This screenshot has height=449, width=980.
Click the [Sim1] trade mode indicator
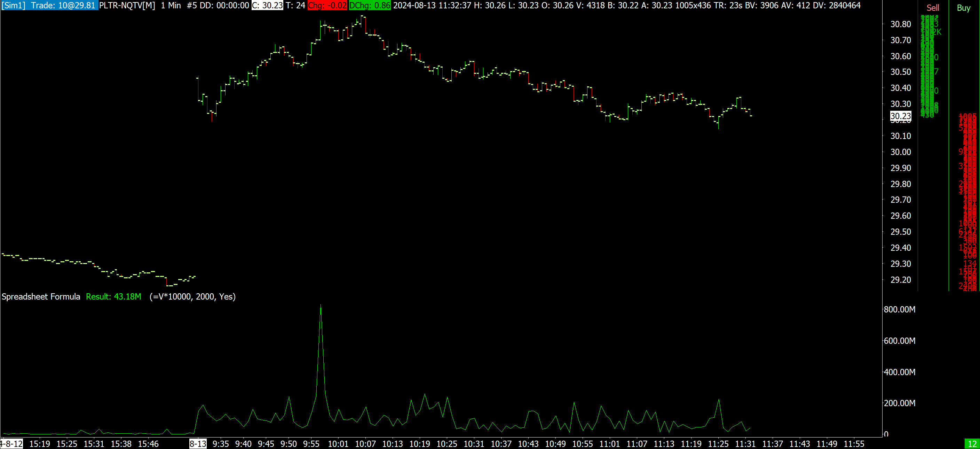[13, 5]
